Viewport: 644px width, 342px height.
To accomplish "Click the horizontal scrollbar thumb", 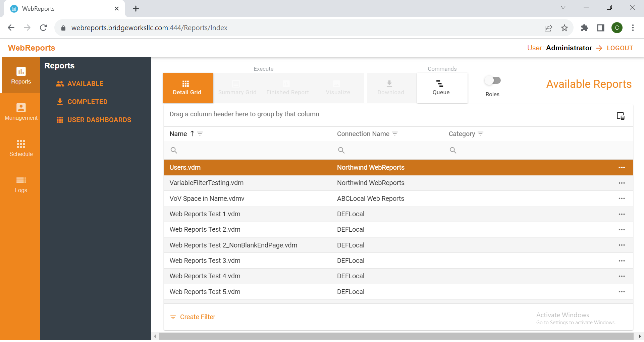I will point(396,336).
